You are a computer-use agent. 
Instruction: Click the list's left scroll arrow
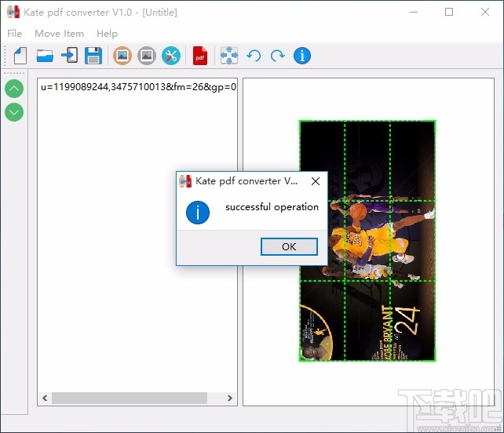pyautogui.click(x=45, y=398)
